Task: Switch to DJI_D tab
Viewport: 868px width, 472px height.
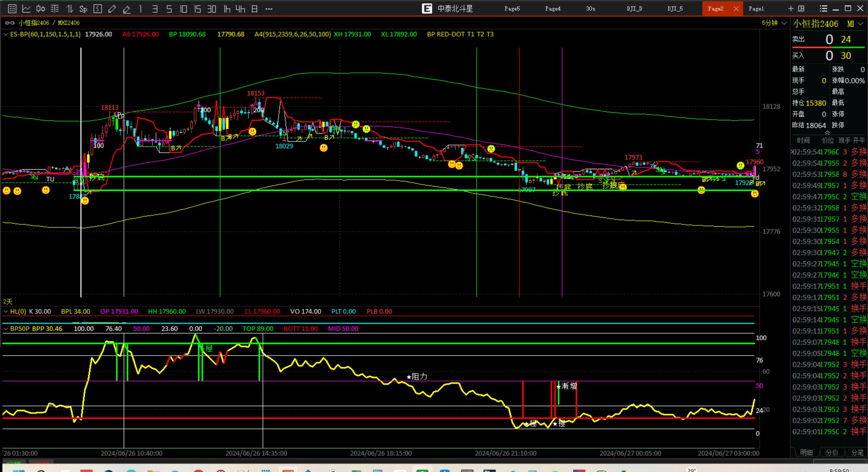Action: 634,9
